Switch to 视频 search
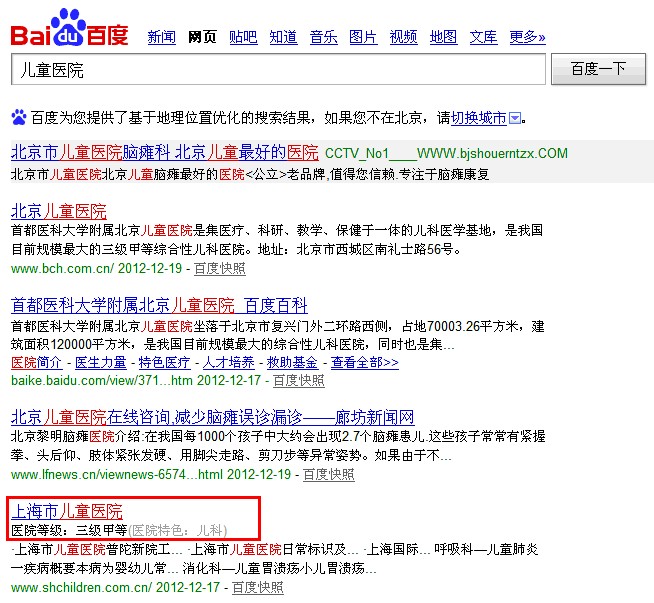Screen dimensions: 654x603 pos(403,38)
